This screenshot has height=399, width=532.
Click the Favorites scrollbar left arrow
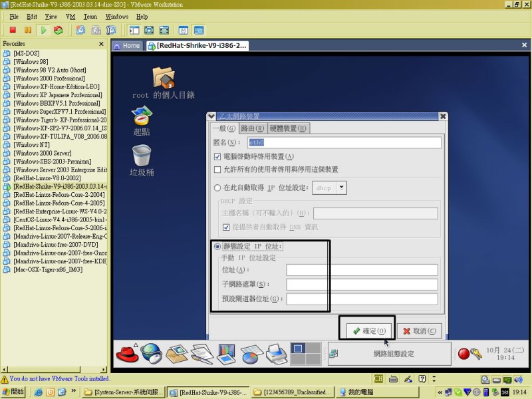pyautogui.click(x=4, y=370)
